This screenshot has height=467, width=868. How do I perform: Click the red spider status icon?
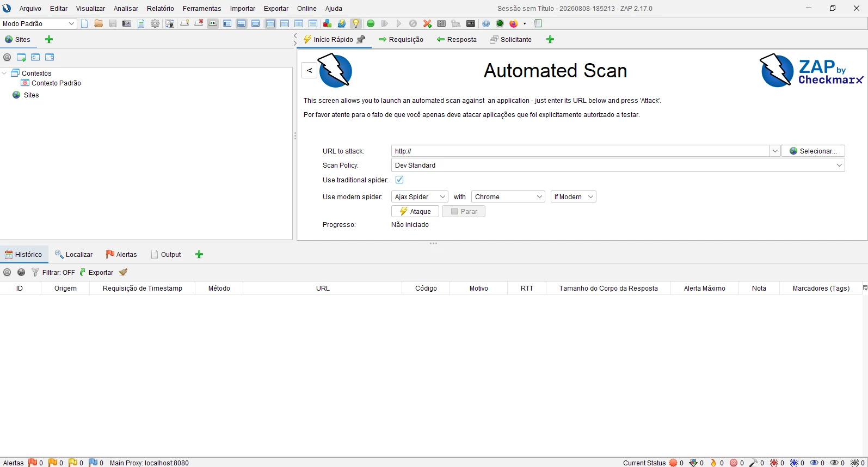click(x=774, y=463)
